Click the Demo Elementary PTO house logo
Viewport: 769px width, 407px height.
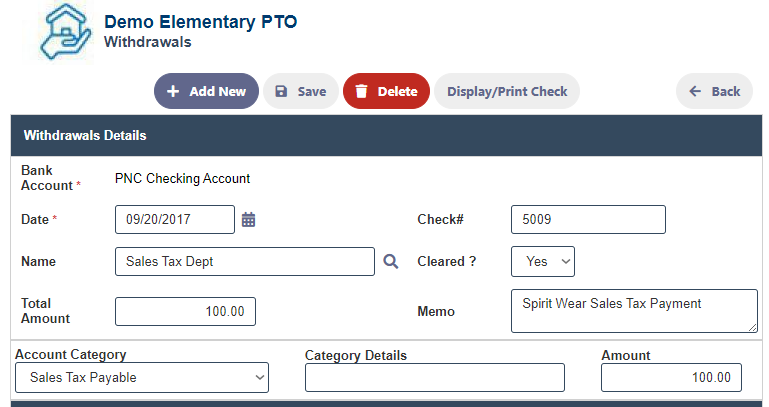point(65,32)
